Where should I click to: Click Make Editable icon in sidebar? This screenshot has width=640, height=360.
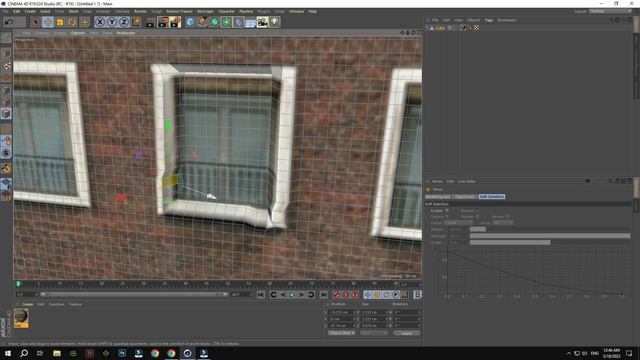[x=6, y=38]
